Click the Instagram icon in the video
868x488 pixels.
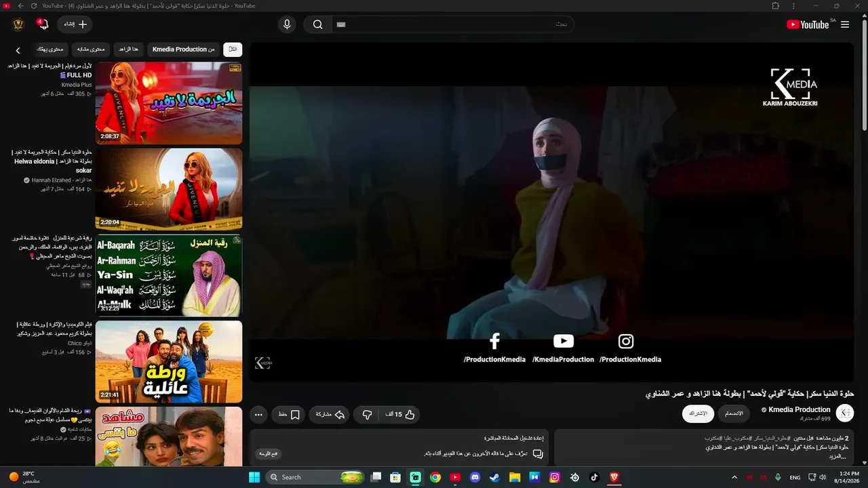626,341
